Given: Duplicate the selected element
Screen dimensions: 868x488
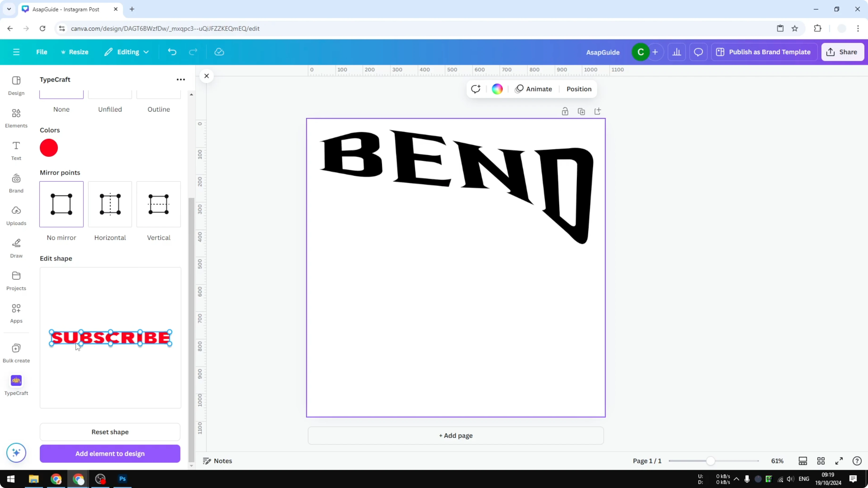Looking at the screenshot, I should [x=582, y=111].
